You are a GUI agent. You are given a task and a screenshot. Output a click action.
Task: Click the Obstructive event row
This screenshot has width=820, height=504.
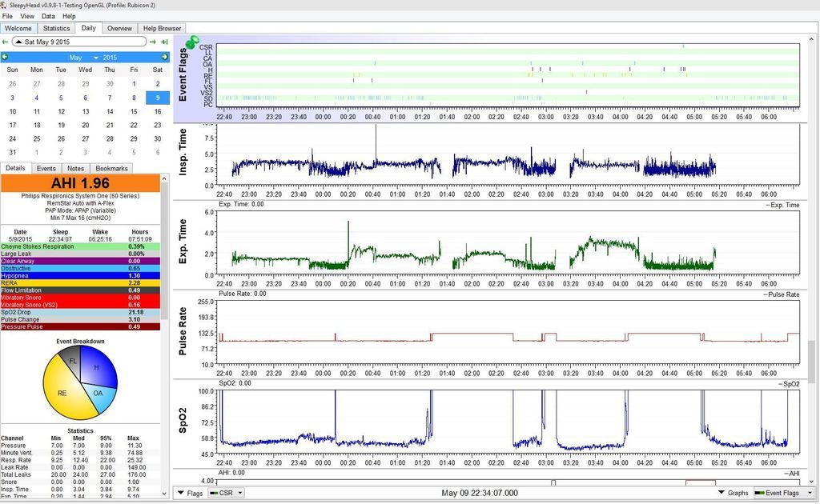click(x=80, y=269)
